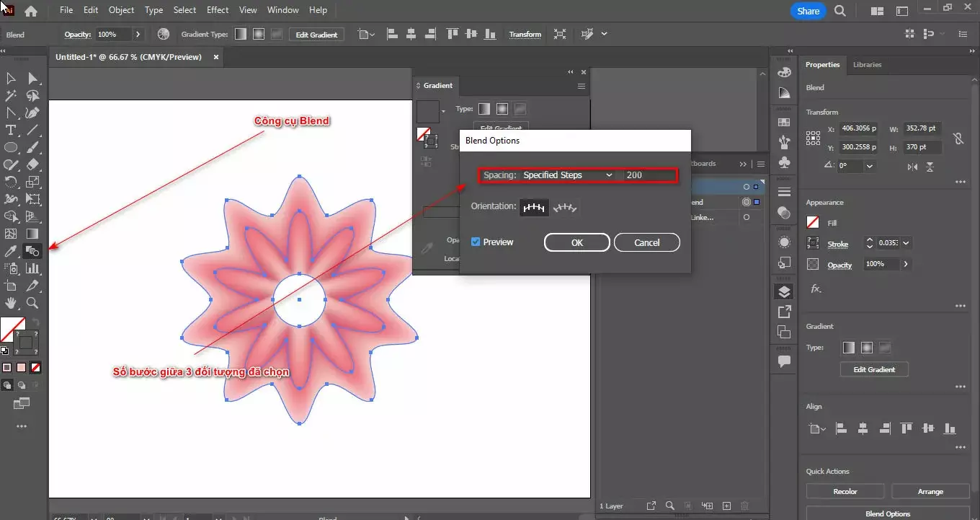Expand the Opacity options arrow in the control bar
The height and width of the screenshot is (520, 980).
pos(138,35)
